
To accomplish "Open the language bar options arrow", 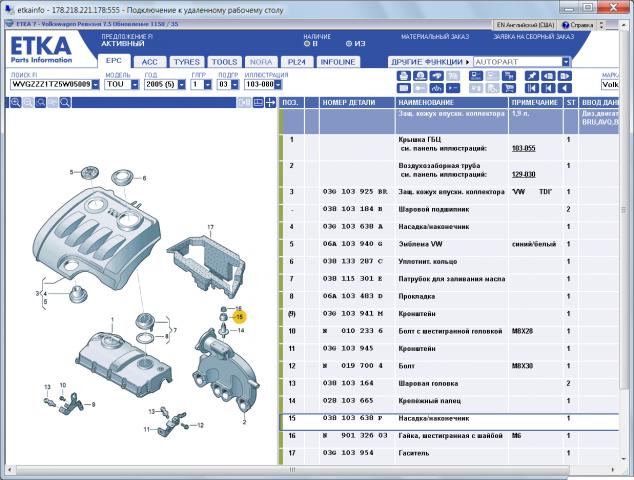I will click(601, 25).
